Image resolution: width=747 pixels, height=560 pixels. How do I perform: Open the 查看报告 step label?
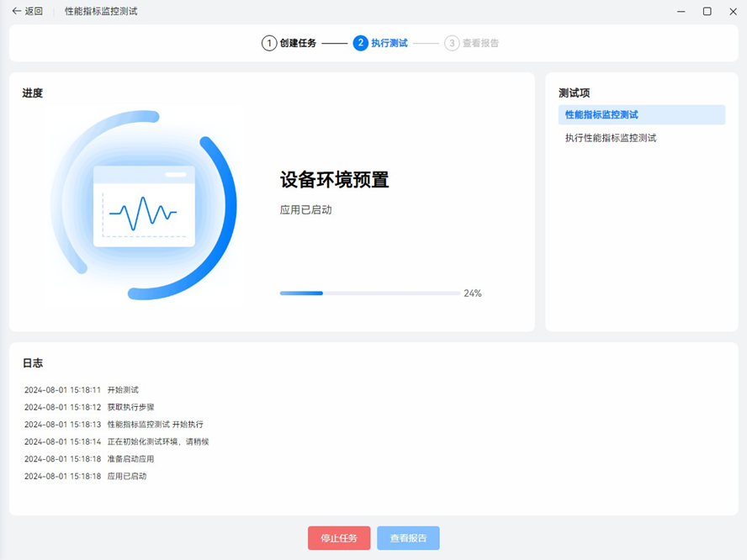480,43
